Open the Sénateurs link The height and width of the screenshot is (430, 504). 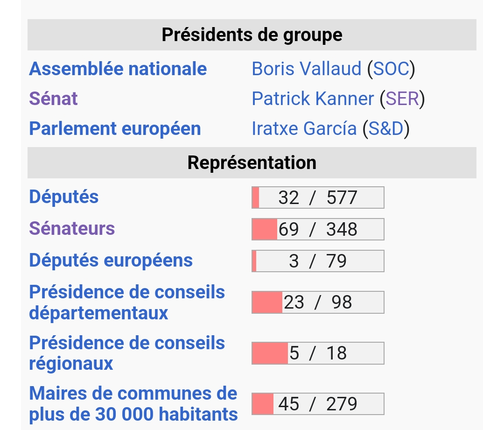pos(72,228)
